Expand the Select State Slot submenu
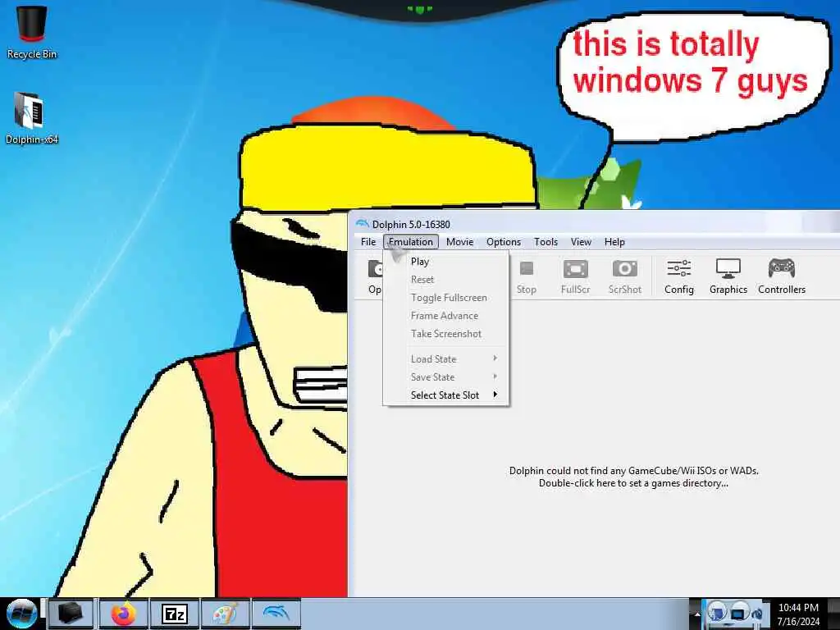Viewport: 840px width, 630px height. coord(445,395)
